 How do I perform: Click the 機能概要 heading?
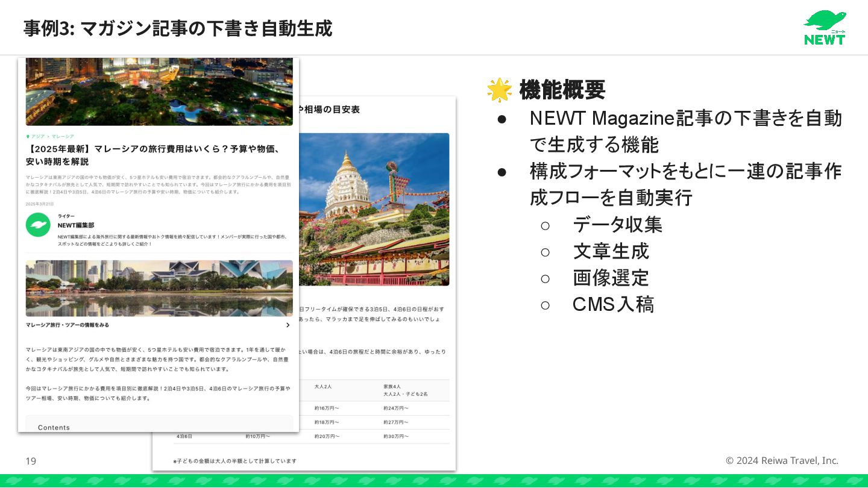coord(562,90)
